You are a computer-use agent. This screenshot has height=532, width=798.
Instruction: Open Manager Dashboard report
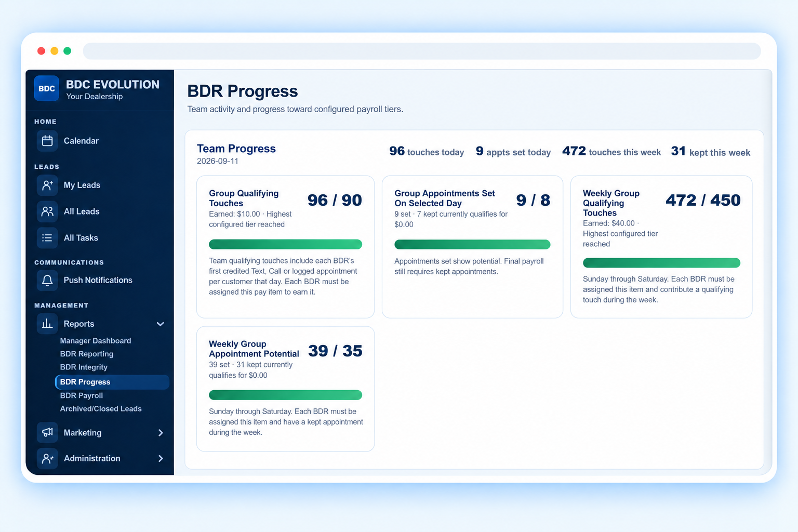[x=96, y=341]
